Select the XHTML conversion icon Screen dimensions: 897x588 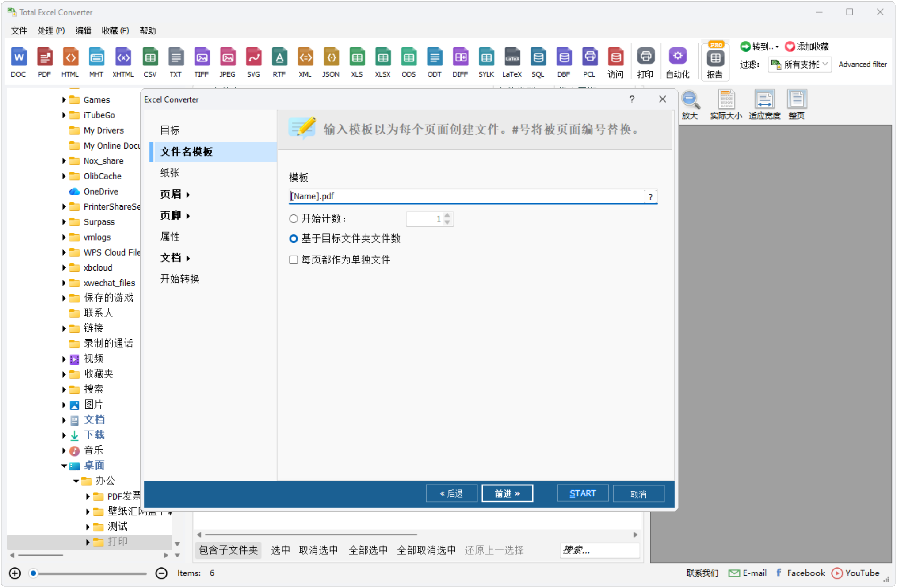coord(123,62)
